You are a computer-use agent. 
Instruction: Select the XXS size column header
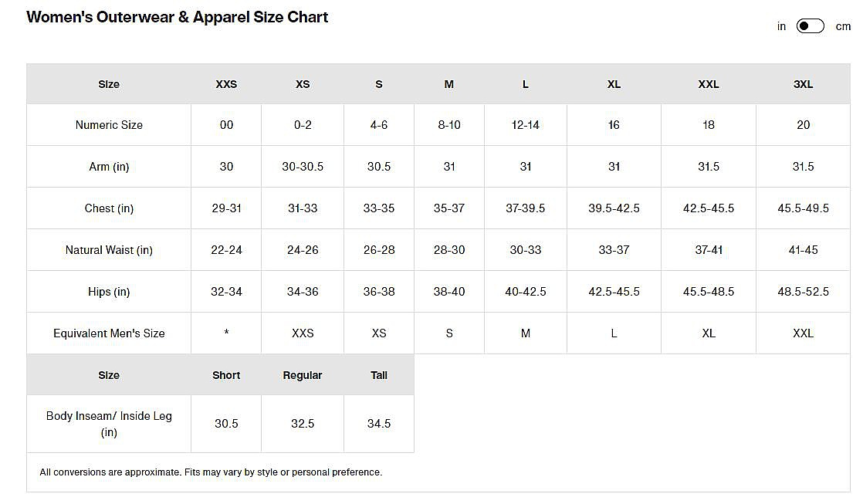coord(226,84)
